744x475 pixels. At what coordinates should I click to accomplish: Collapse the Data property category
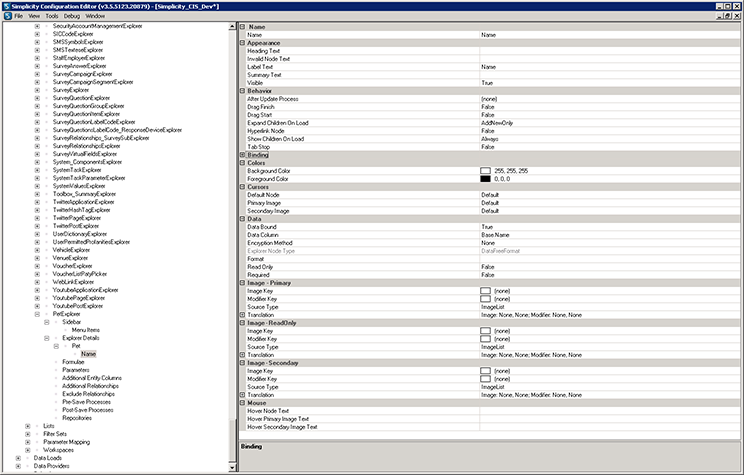pos(242,219)
